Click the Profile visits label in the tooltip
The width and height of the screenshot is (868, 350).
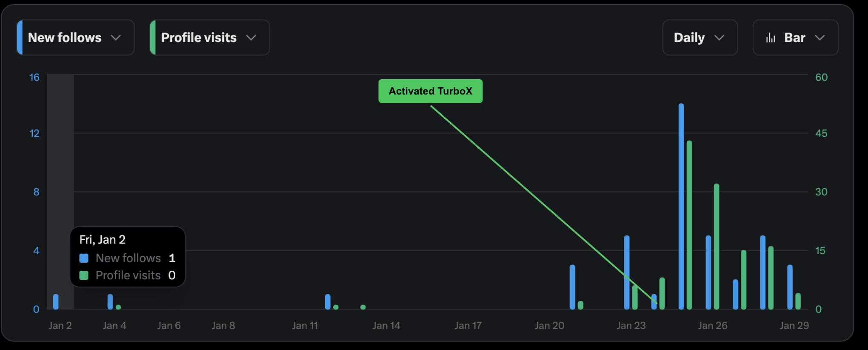point(128,275)
